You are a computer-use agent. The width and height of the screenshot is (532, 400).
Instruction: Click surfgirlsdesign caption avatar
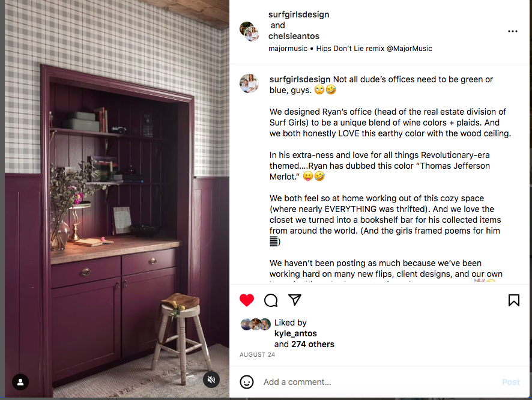click(x=249, y=83)
